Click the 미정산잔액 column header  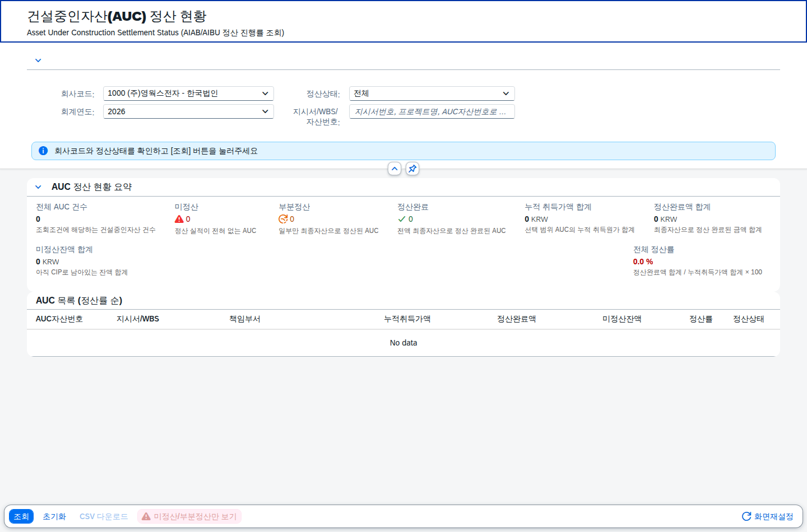click(x=622, y=319)
